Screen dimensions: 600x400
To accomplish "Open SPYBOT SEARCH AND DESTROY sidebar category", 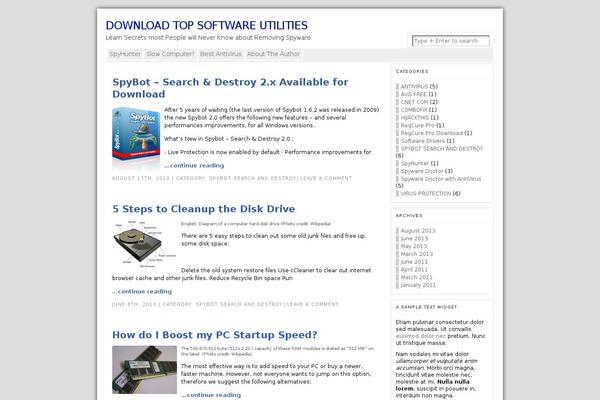I will coord(442,149).
